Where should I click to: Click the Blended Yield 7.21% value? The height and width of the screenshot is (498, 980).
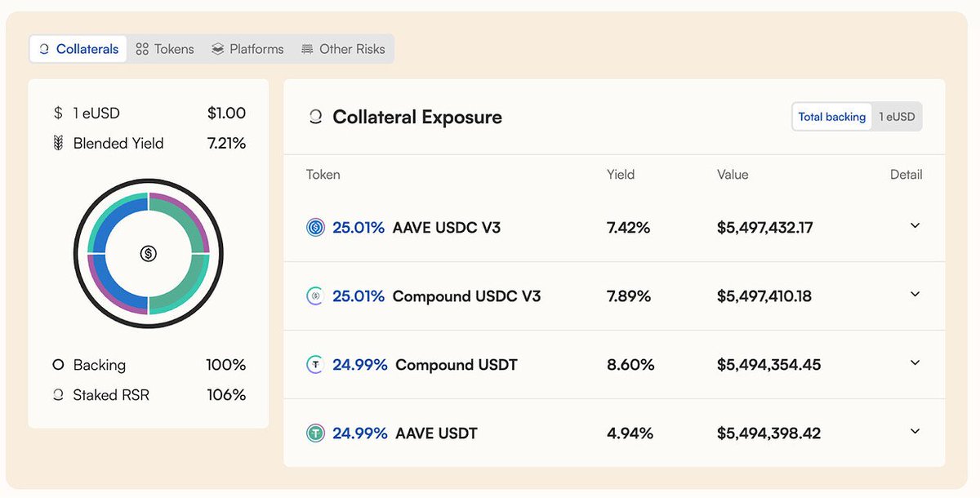pos(226,144)
